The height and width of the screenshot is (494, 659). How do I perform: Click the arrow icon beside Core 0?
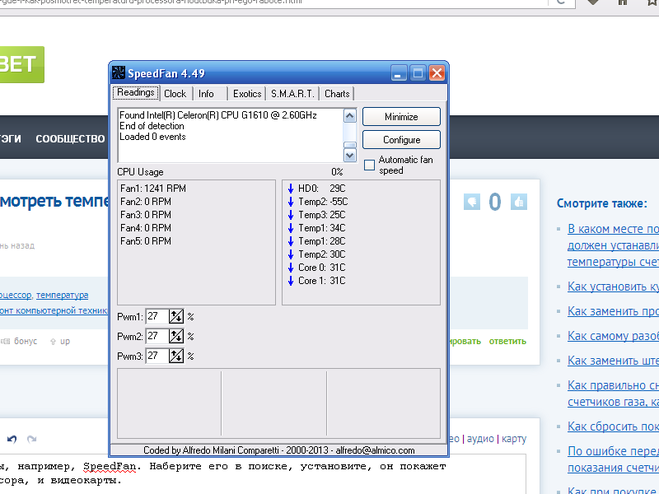291,267
